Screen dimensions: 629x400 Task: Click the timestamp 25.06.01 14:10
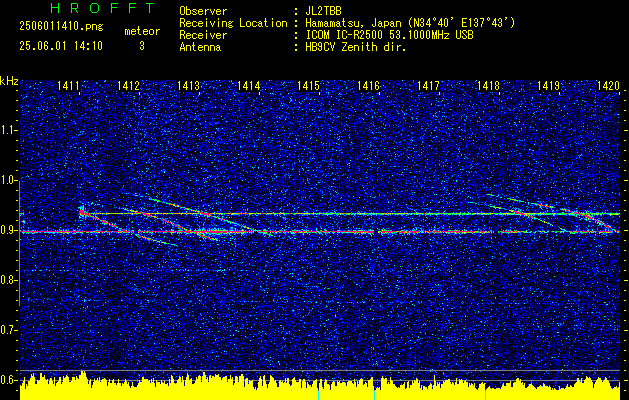click(x=61, y=46)
